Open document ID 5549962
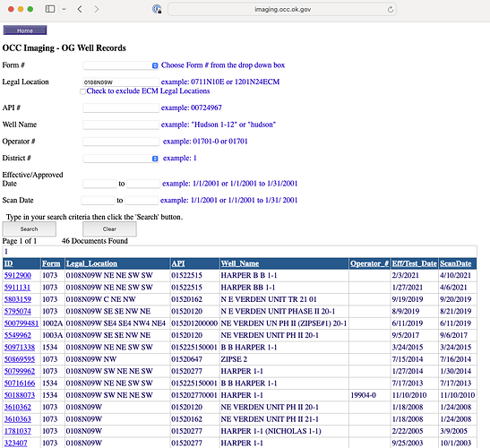 point(18,335)
